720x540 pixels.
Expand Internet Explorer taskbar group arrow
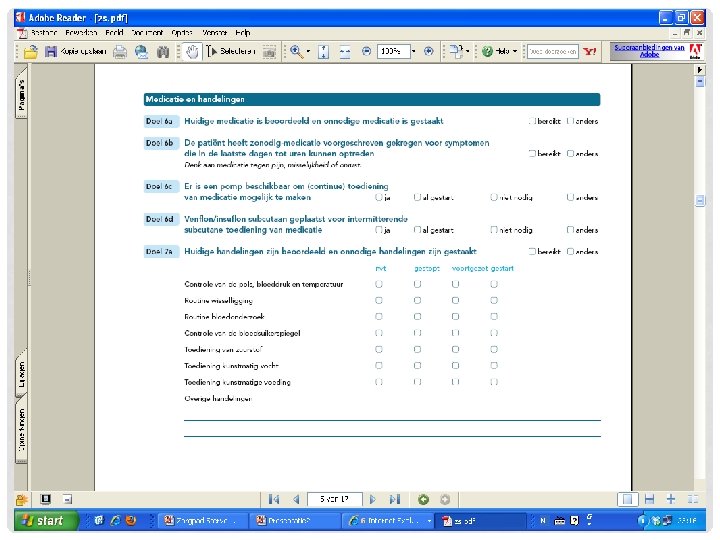pos(429,521)
